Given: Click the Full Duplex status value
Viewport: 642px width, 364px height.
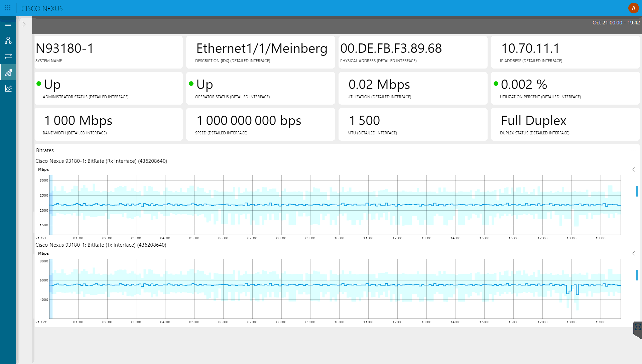Looking at the screenshot, I should (534, 121).
